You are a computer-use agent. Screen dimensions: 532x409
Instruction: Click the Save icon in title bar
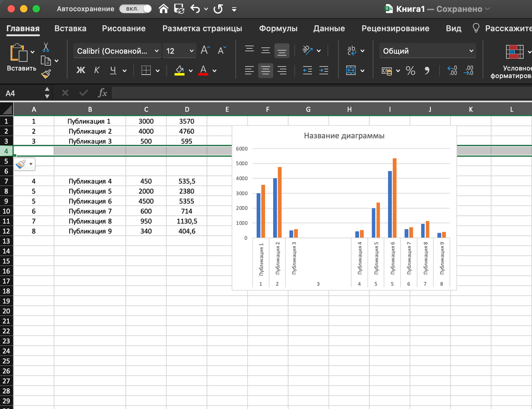[x=179, y=8]
